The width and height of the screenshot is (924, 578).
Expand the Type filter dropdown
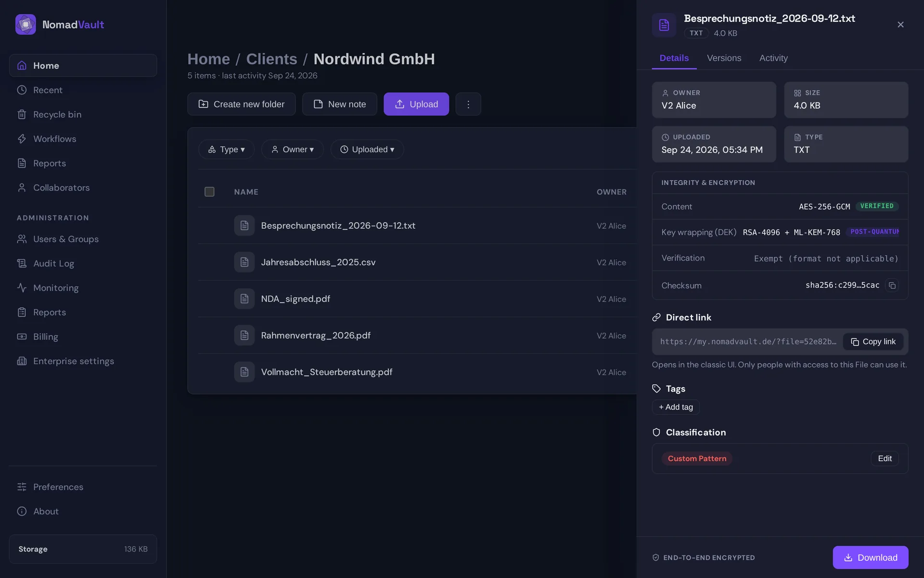[x=226, y=149]
